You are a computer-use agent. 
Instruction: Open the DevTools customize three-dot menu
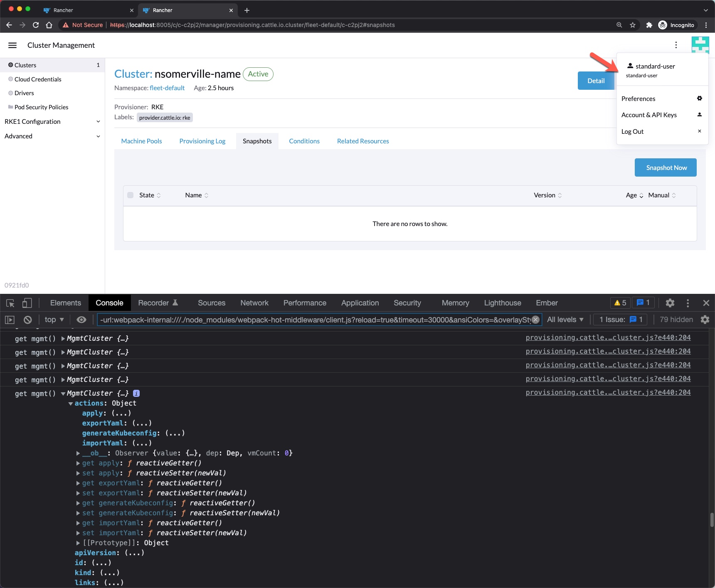688,303
